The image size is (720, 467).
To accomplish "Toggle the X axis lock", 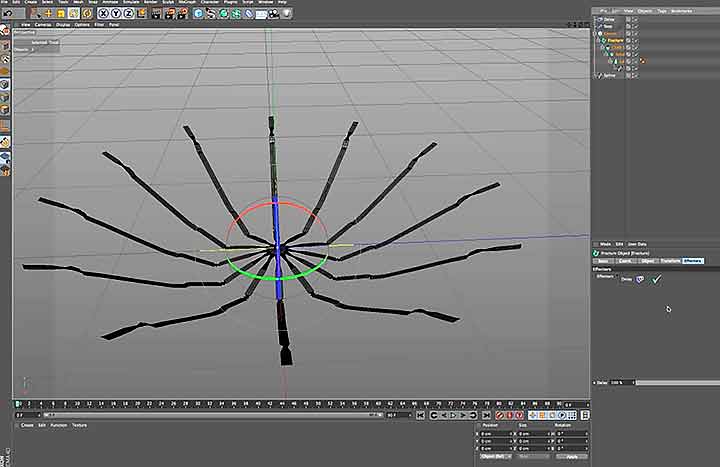I will (x=104, y=13).
